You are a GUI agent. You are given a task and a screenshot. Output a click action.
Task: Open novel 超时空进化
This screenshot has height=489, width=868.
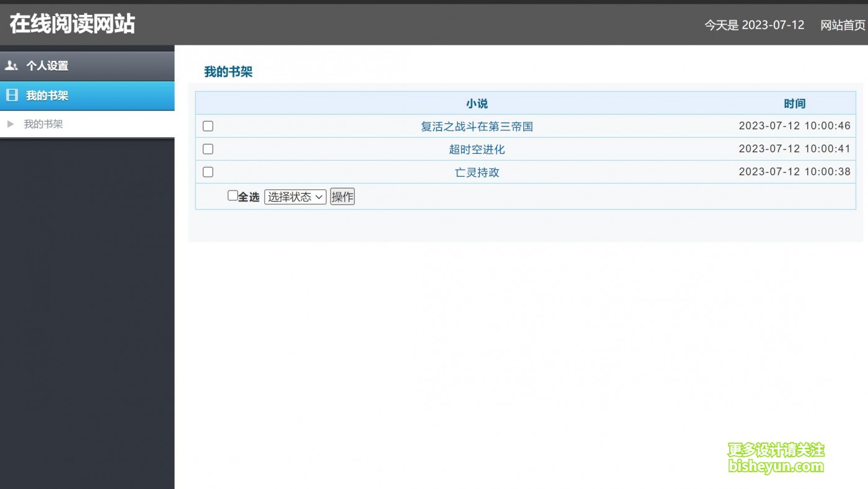click(477, 150)
